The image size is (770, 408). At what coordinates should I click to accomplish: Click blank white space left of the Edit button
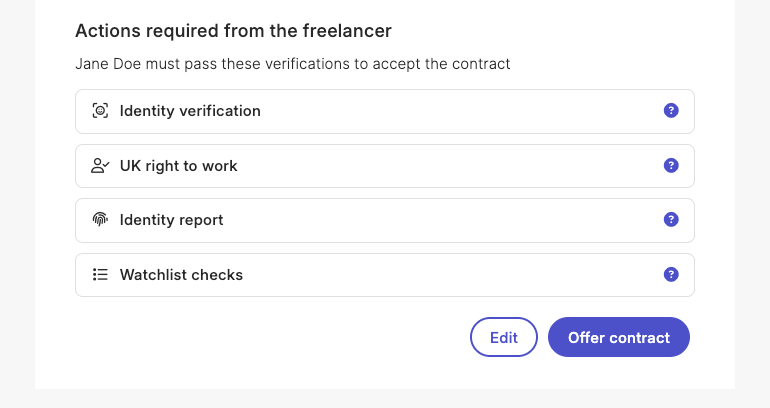[270, 337]
